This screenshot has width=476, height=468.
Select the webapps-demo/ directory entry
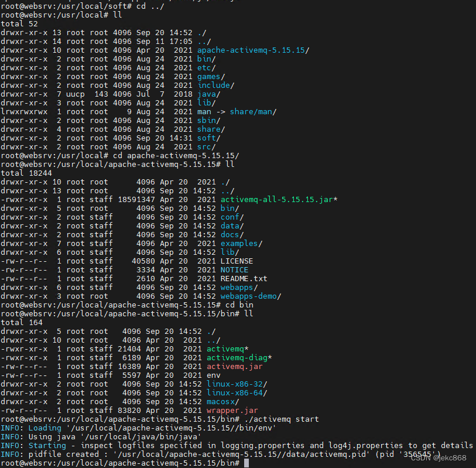click(x=251, y=296)
